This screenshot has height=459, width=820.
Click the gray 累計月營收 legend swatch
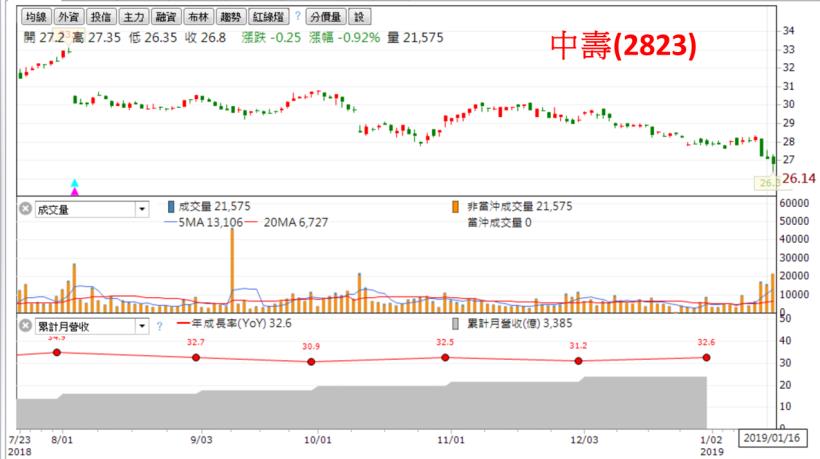pos(455,324)
